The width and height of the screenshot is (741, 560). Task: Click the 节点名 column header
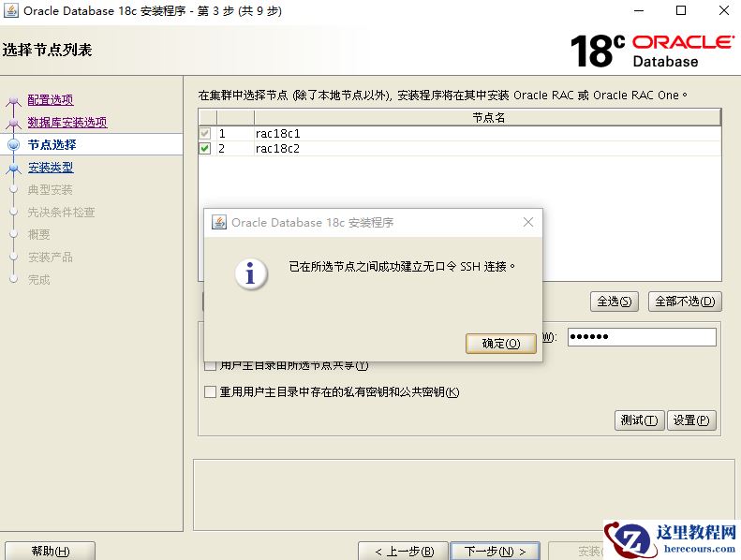tap(488, 118)
